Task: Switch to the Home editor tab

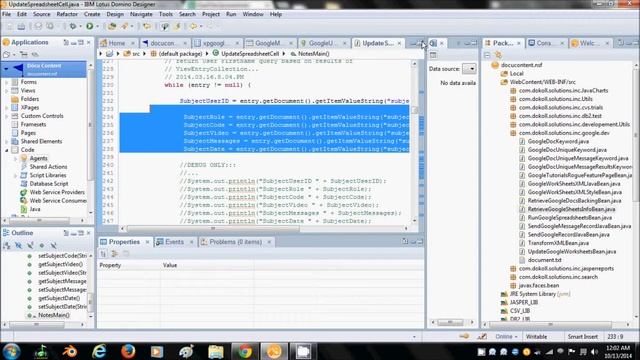Action: pyautogui.click(x=117, y=43)
